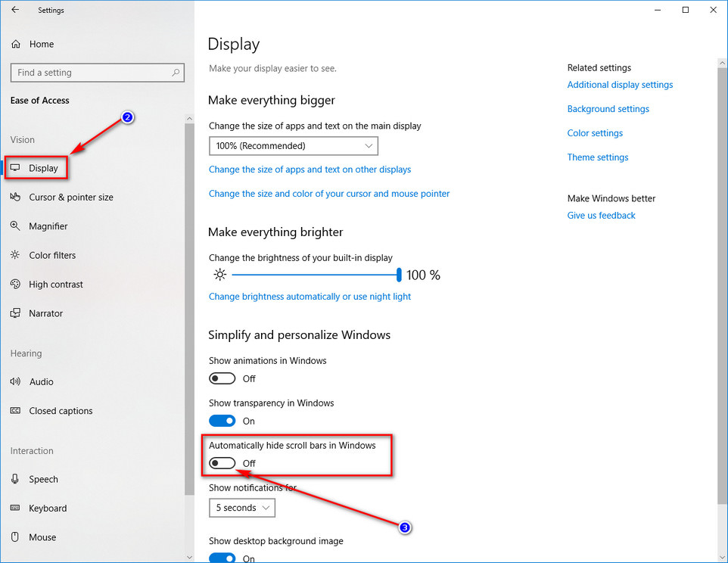Open Additional display settings link
This screenshot has height=563, width=728.
tap(620, 85)
